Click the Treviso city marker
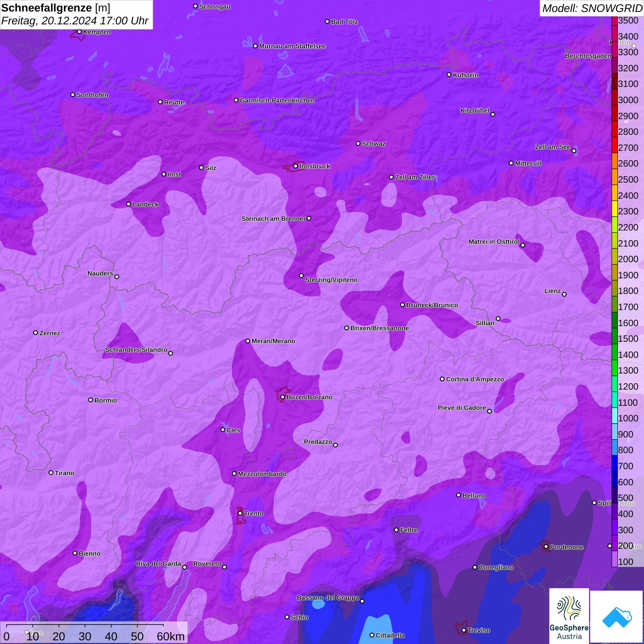Screen dimensions: 644x644 click(x=464, y=630)
